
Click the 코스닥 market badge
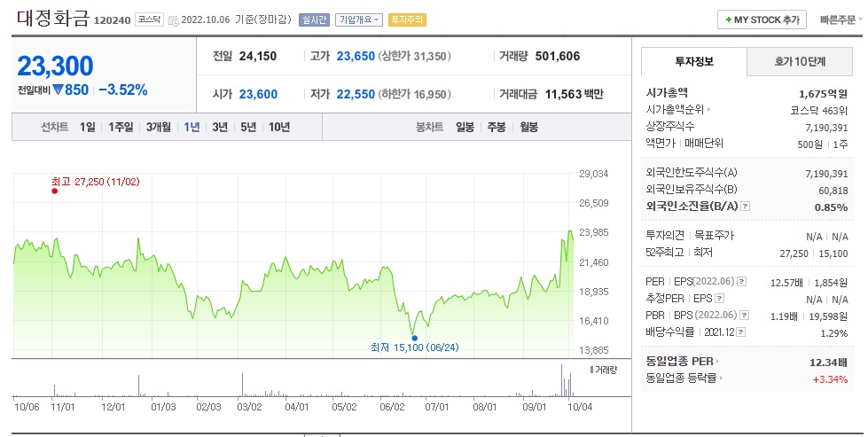click(x=150, y=20)
